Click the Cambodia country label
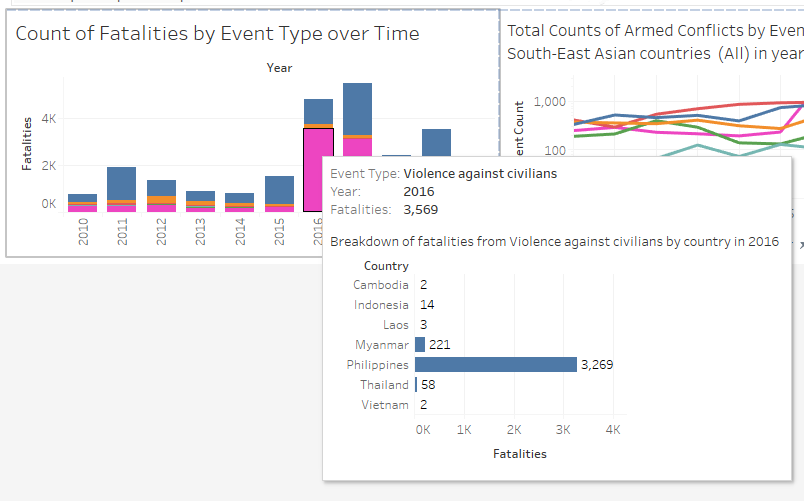Image resolution: width=804 pixels, height=501 pixels. [381, 285]
